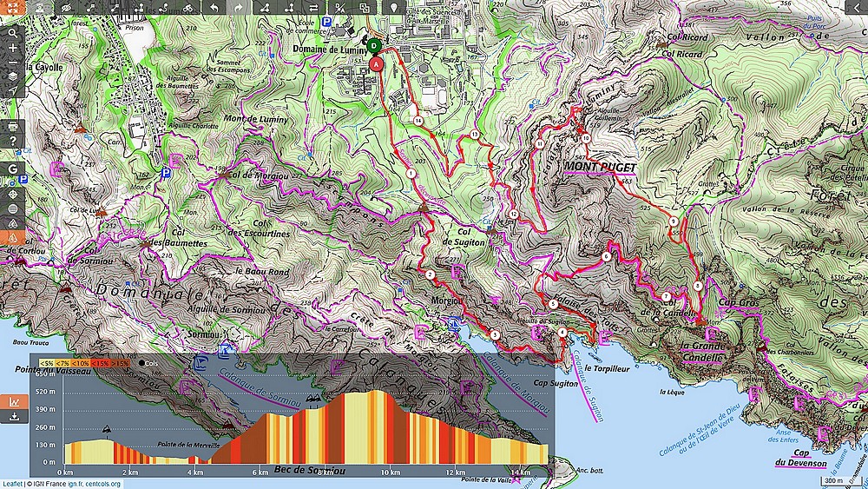Zoom in with the plus button

pos(12,48)
